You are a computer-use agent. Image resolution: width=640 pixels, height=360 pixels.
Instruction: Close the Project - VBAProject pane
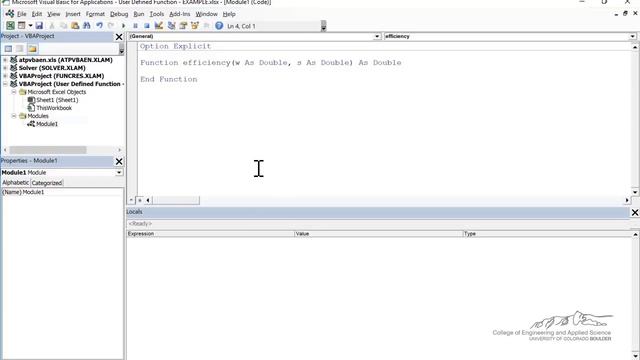(x=119, y=37)
